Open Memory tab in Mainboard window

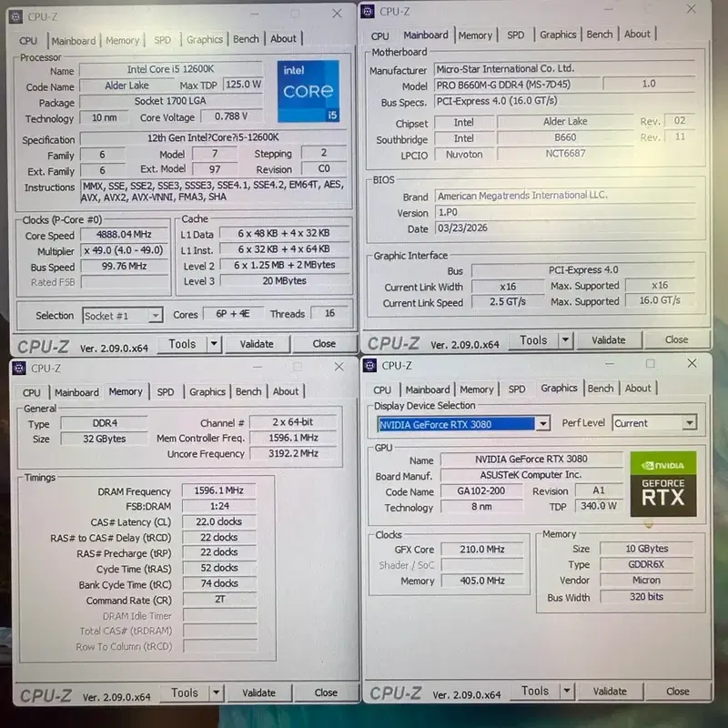click(x=475, y=35)
